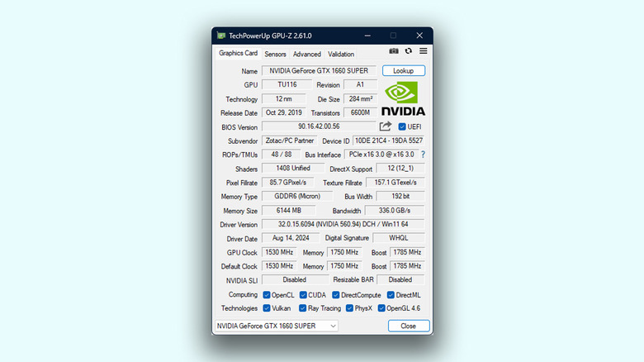Click the ROPs/TMUs value 48 / 88

point(282,155)
